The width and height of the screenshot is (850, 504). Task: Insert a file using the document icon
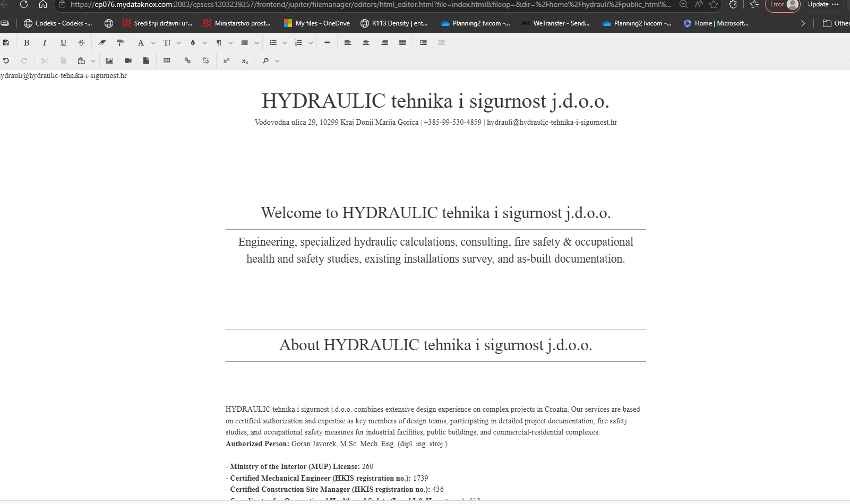(x=146, y=60)
